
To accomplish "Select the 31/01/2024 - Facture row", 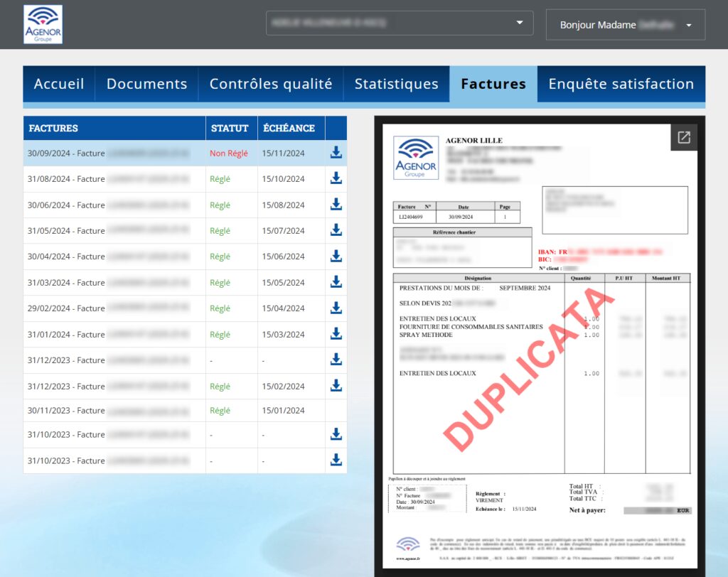I will (185, 334).
